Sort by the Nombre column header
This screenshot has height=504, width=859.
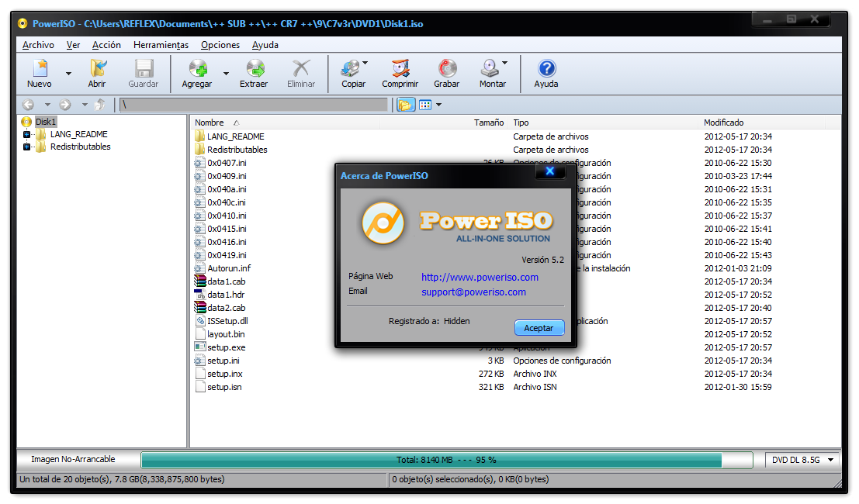coord(210,123)
